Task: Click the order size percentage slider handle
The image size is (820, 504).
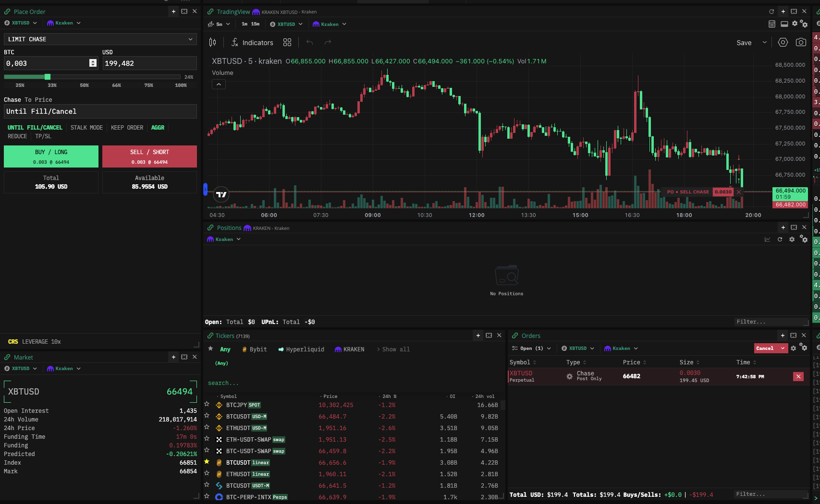Action: pos(48,77)
